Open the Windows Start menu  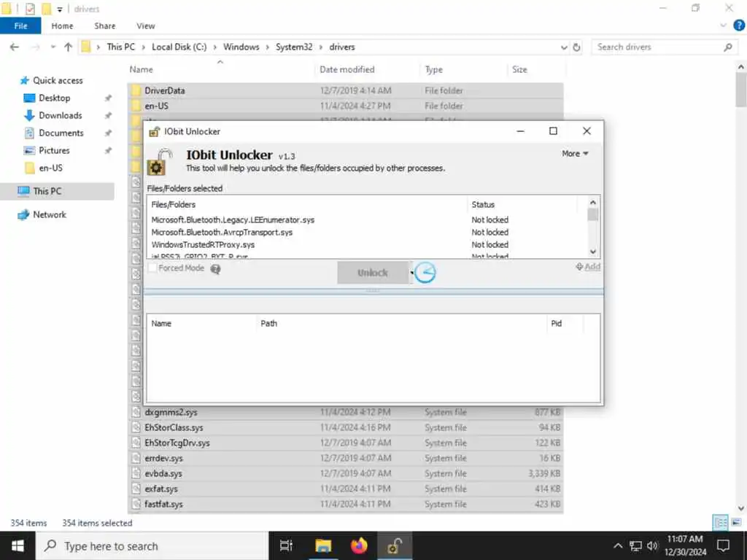[x=18, y=545]
